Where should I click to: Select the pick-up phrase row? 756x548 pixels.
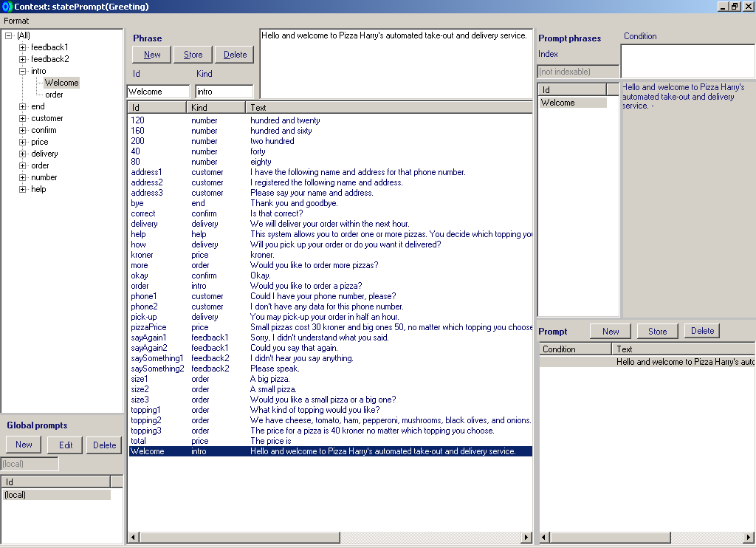[x=331, y=317]
